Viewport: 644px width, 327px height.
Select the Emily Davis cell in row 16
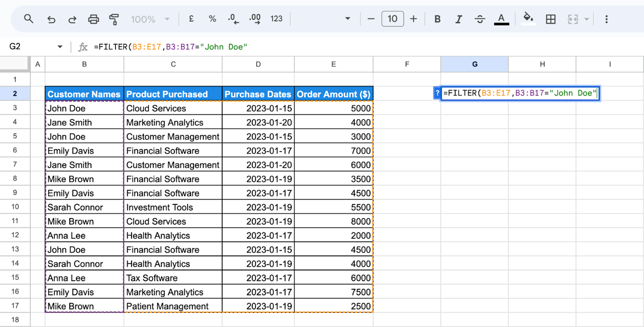84,292
